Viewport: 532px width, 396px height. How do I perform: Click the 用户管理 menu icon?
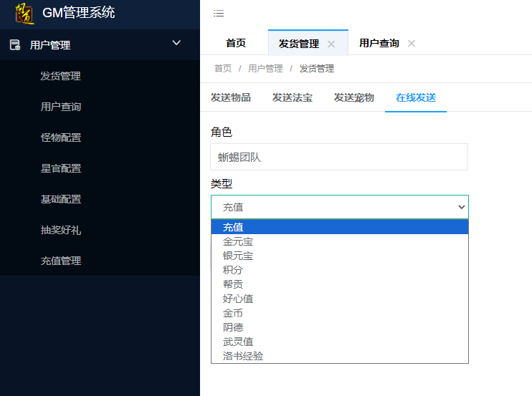coord(15,45)
